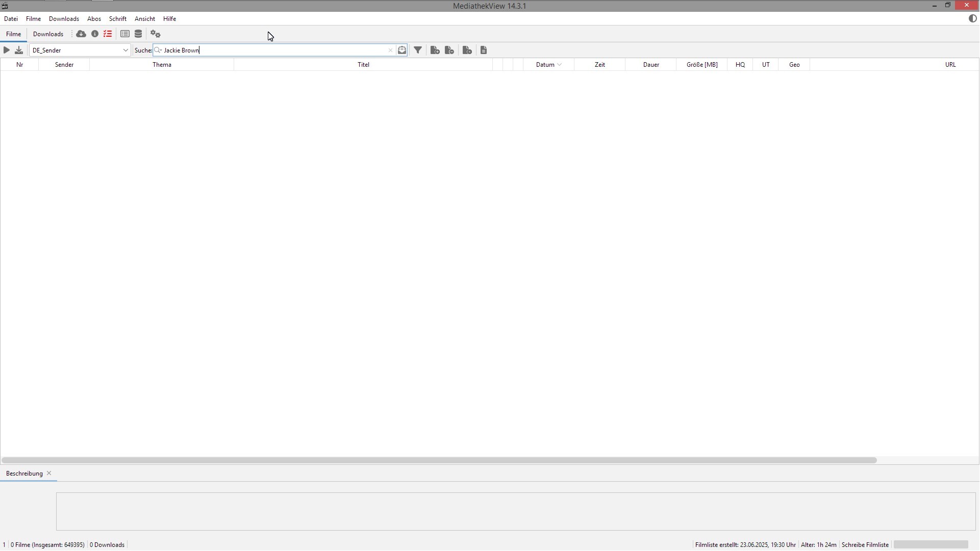Click the download film arrow icon

(x=19, y=50)
